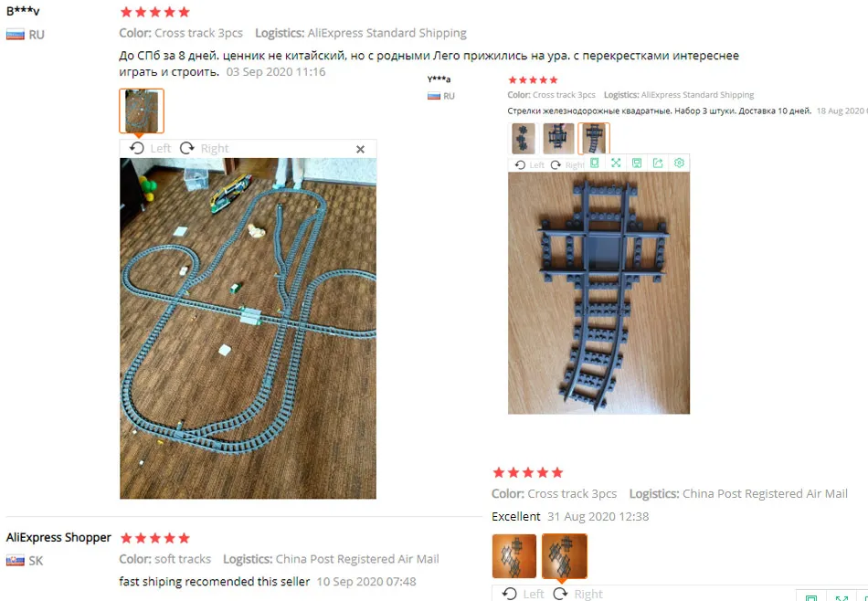Image resolution: width=868 pixels, height=601 pixels.
Task: Click the green phone-shaped icon above the track photo
Action: click(x=595, y=163)
